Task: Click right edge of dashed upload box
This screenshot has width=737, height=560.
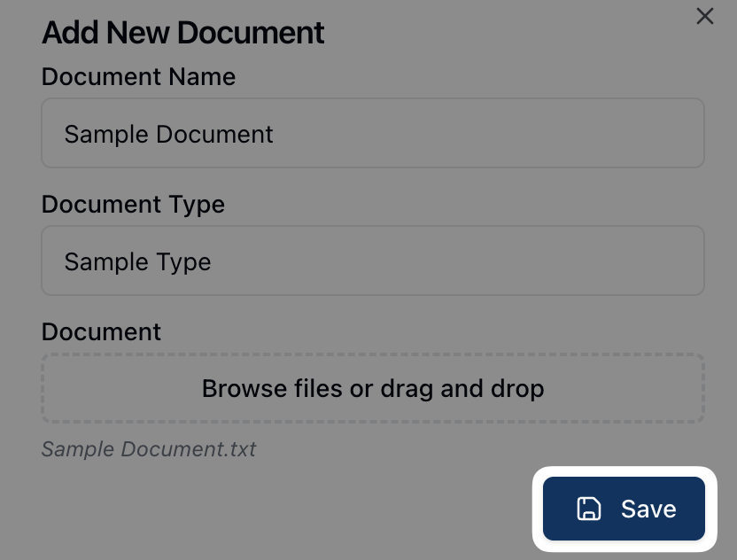Action: pyautogui.click(x=693, y=388)
